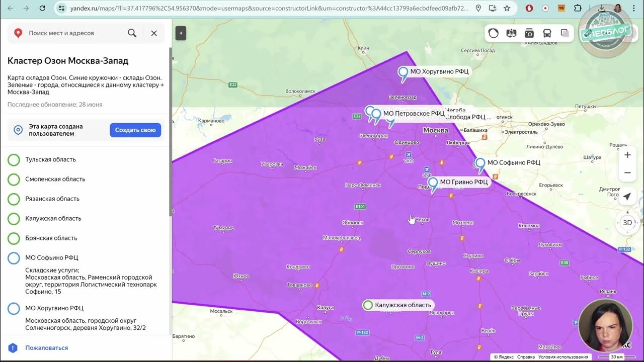Click the МО Гривно РФЦ map pin
644x362 pixels.
pyautogui.click(x=433, y=184)
